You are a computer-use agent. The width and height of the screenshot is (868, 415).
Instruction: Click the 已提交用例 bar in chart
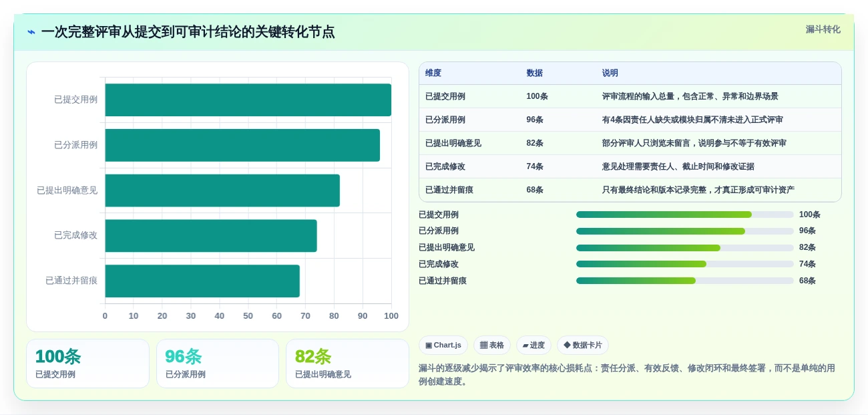tap(248, 100)
